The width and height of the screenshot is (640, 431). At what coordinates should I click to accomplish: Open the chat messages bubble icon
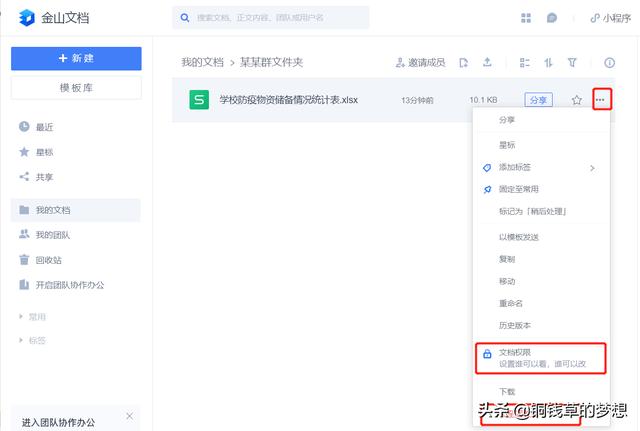click(x=551, y=18)
